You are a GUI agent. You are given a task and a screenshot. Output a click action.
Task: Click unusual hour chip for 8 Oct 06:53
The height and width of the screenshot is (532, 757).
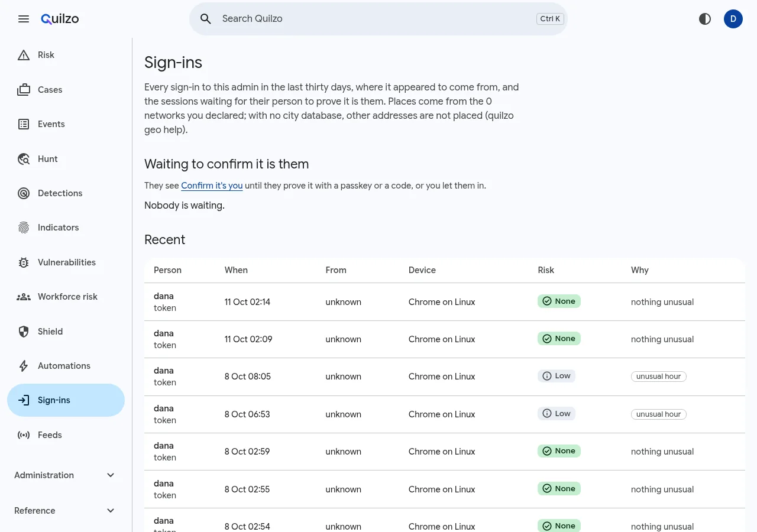pyautogui.click(x=659, y=414)
